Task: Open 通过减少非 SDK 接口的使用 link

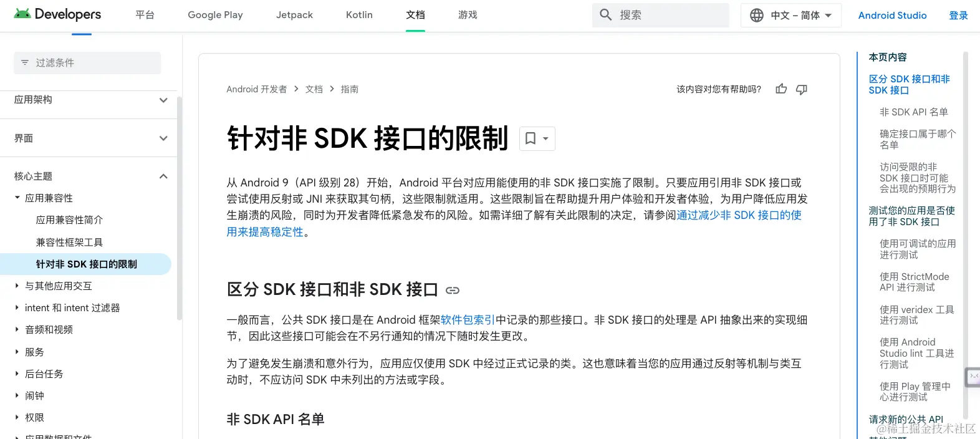Action: click(739, 215)
